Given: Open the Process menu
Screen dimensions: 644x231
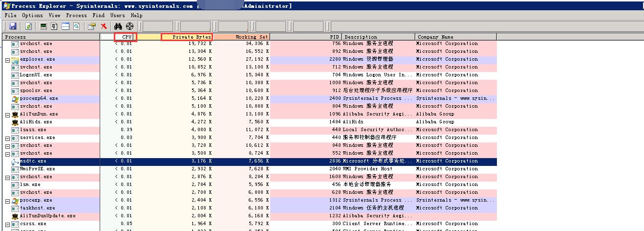Looking at the screenshot, I should click(x=76, y=15).
